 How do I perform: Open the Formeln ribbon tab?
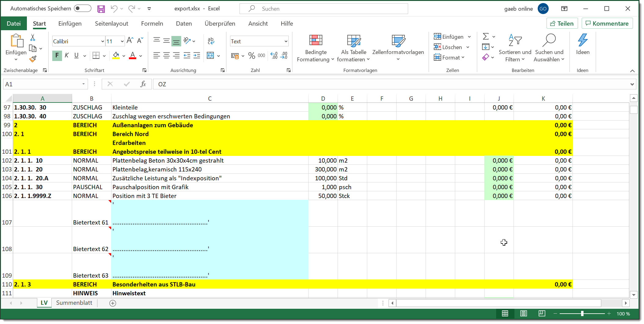[152, 23]
